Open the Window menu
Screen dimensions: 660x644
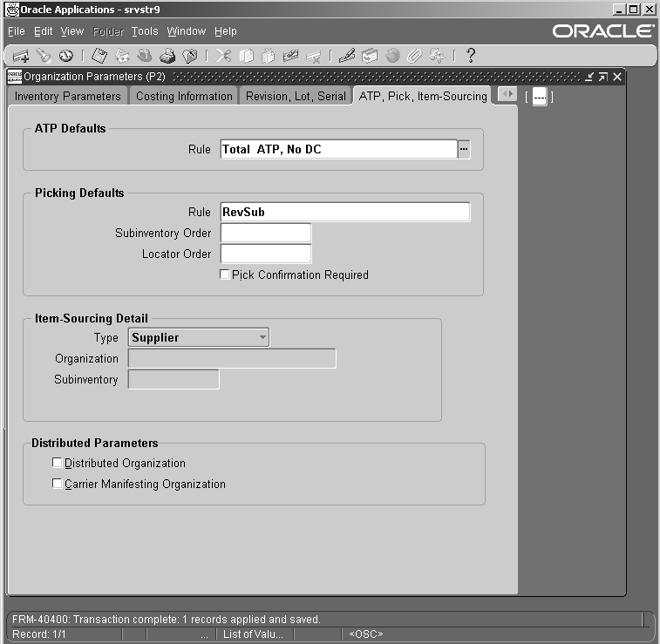click(x=186, y=31)
